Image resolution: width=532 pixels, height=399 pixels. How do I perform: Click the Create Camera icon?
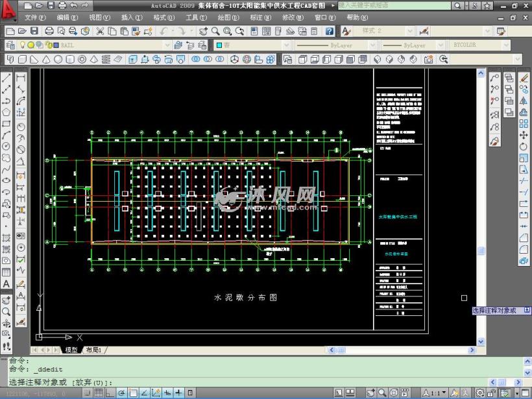pos(428,60)
